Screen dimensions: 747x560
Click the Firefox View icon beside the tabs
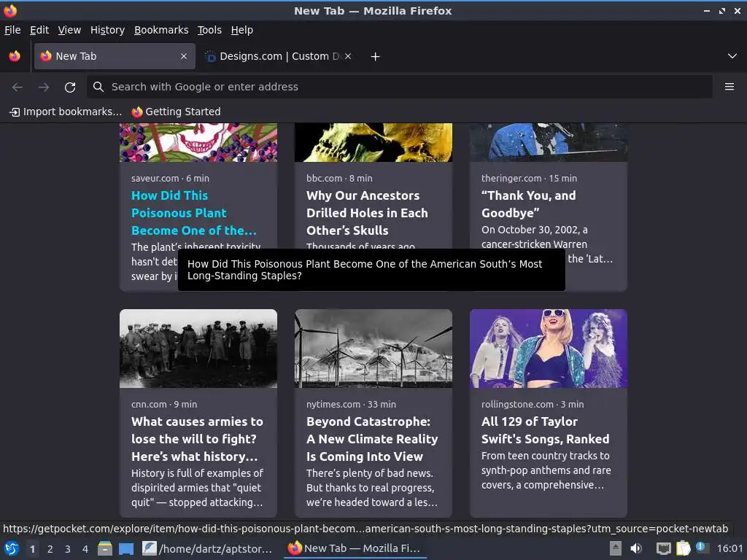coord(15,56)
